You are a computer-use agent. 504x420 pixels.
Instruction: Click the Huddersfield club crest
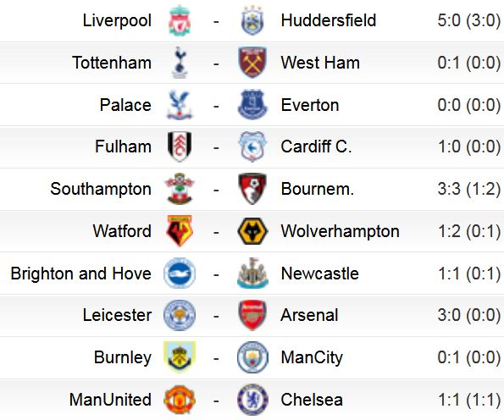click(x=252, y=21)
